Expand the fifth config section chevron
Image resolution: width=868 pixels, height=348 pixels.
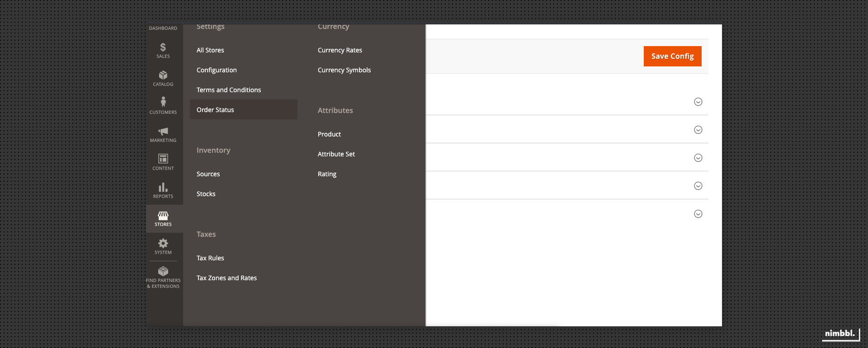pos(698,214)
